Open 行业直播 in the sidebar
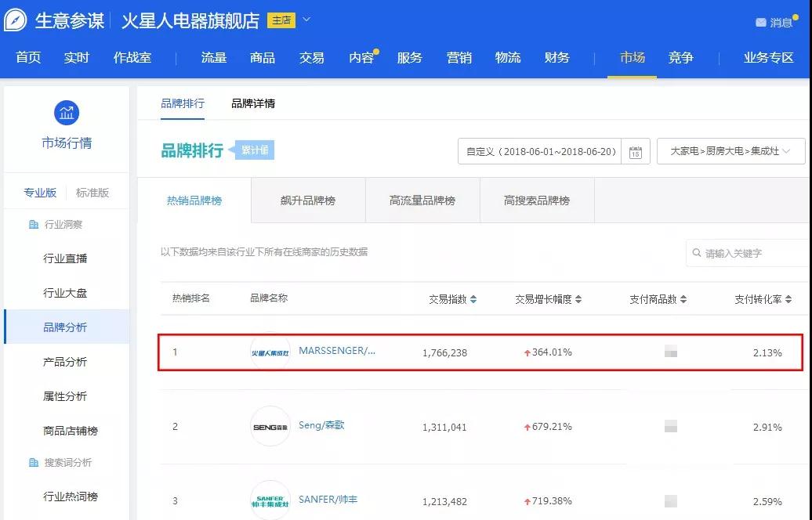The height and width of the screenshot is (520, 812). coord(65,258)
